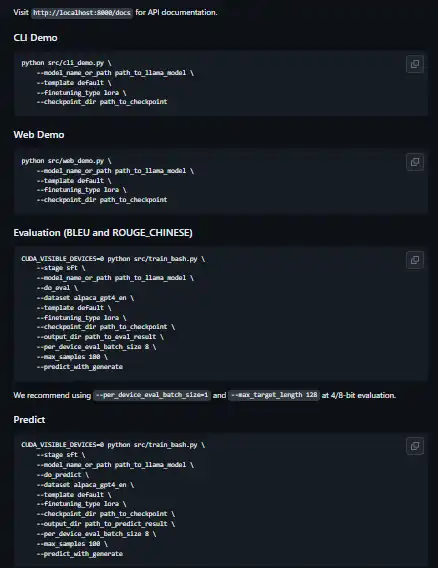Select the Evaluation (BLEU and ROUGE_CHINESE) heading

[103, 233]
